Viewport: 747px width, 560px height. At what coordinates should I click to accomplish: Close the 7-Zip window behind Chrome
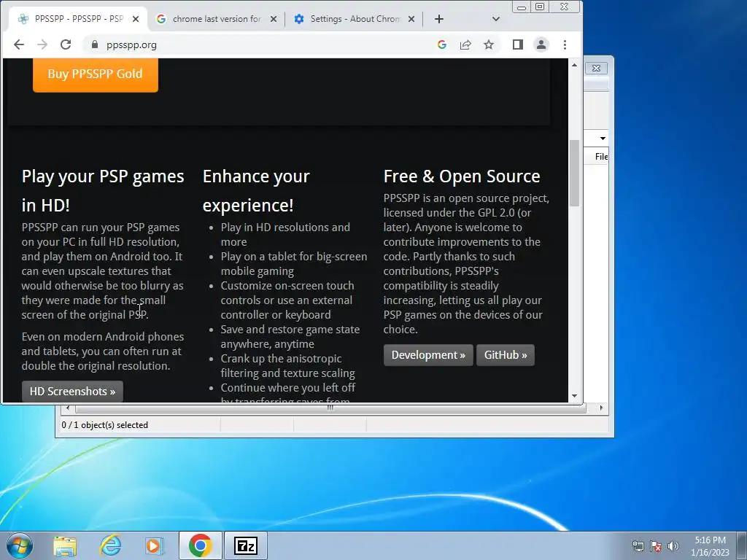tap(596, 68)
